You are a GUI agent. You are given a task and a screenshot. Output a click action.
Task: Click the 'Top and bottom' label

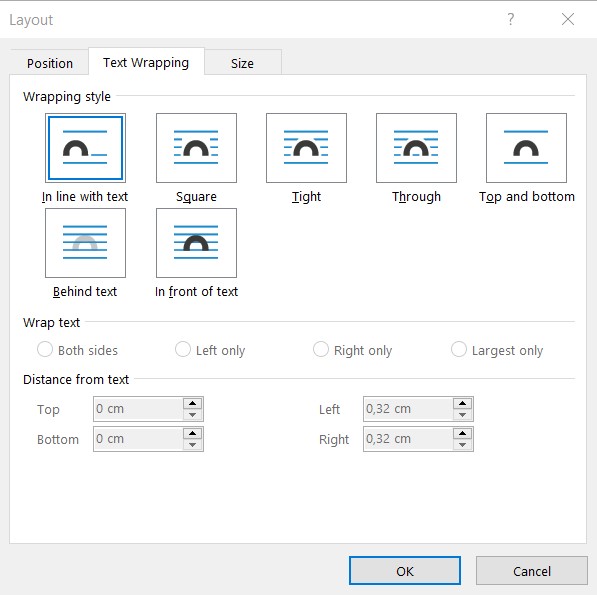point(527,197)
